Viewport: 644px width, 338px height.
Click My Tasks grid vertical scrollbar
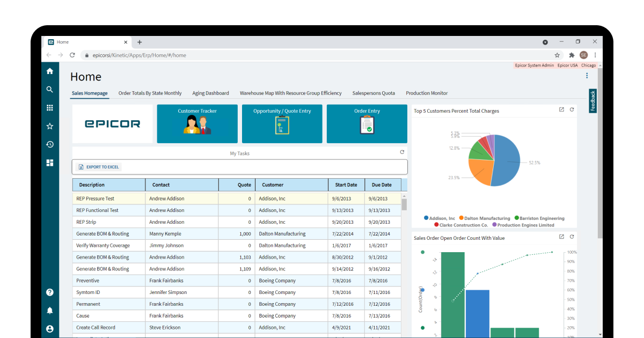point(404,204)
